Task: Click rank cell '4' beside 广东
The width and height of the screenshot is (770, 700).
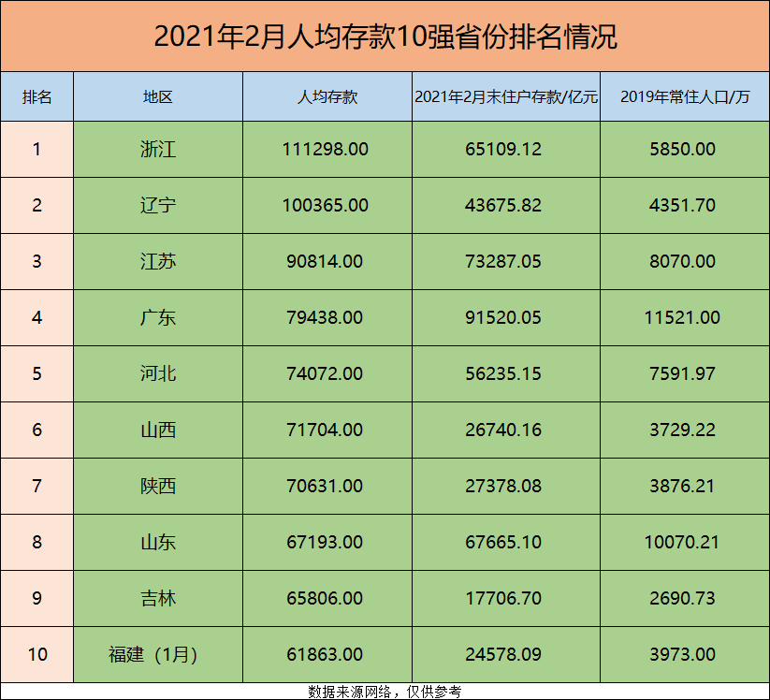Action: point(36,318)
